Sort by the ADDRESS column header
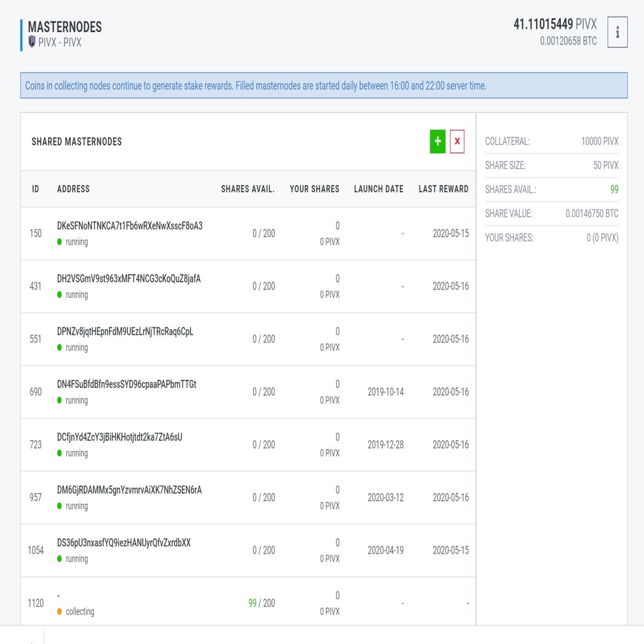Screen dimensions: 644x644 (74, 189)
